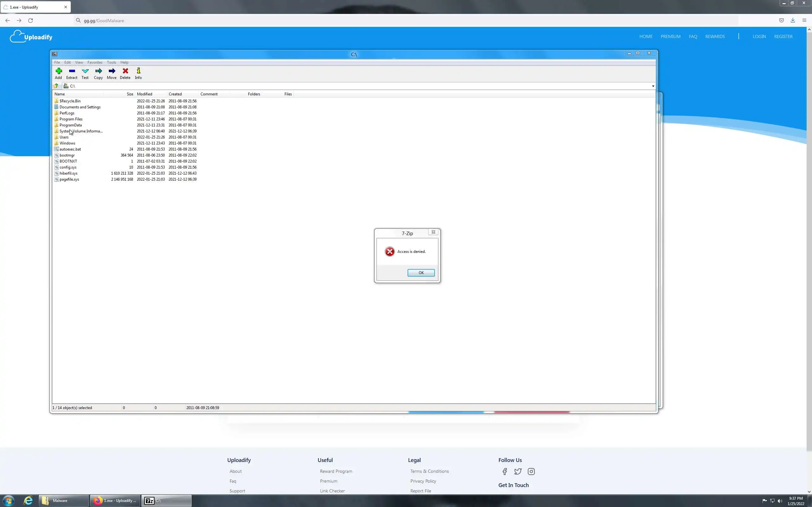Open the File menu in 7-Zip
The width and height of the screenshot is (812, 507).
[x=57, y=62]
